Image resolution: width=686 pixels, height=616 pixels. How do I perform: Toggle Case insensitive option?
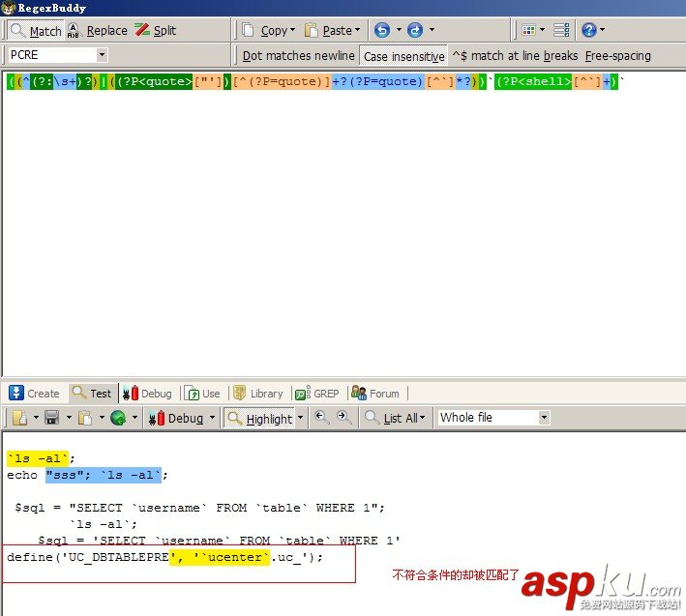(x=403, y=56)
